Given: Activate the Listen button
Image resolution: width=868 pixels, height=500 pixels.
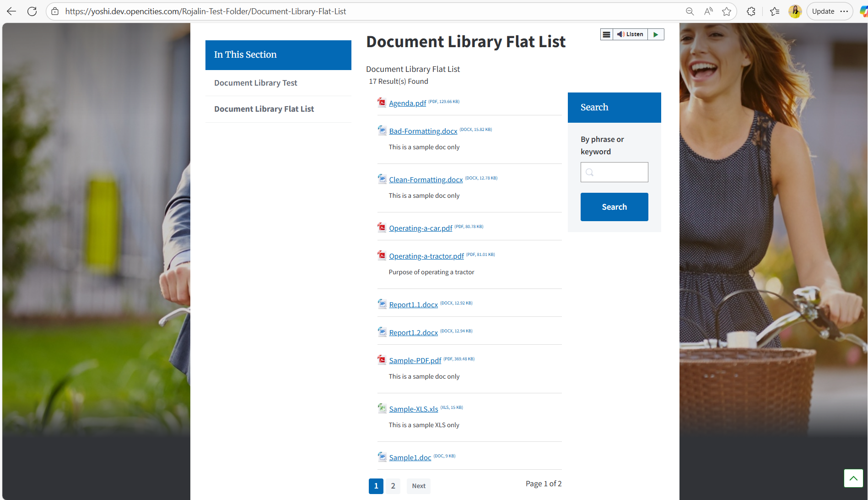Looking at the screenshot, I should [x=631, y=34].
